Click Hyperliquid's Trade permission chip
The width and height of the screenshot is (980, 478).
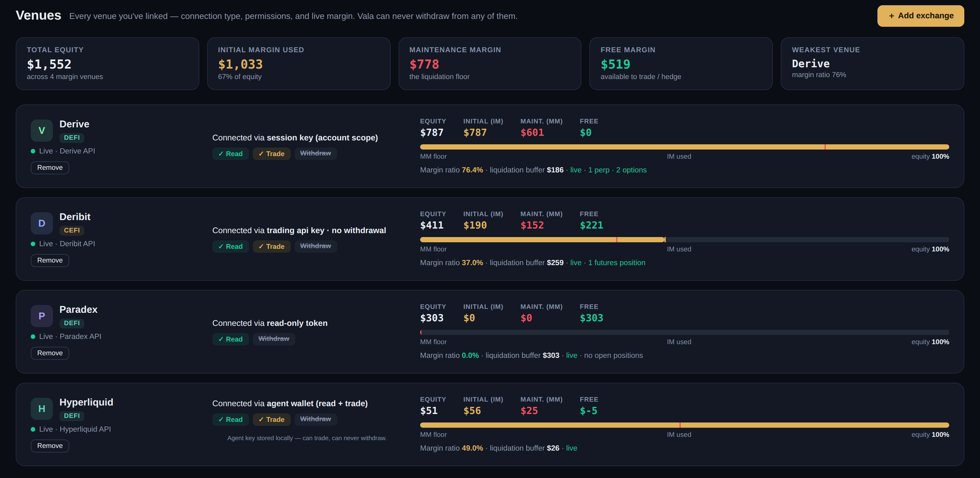[x=272, y=420]
